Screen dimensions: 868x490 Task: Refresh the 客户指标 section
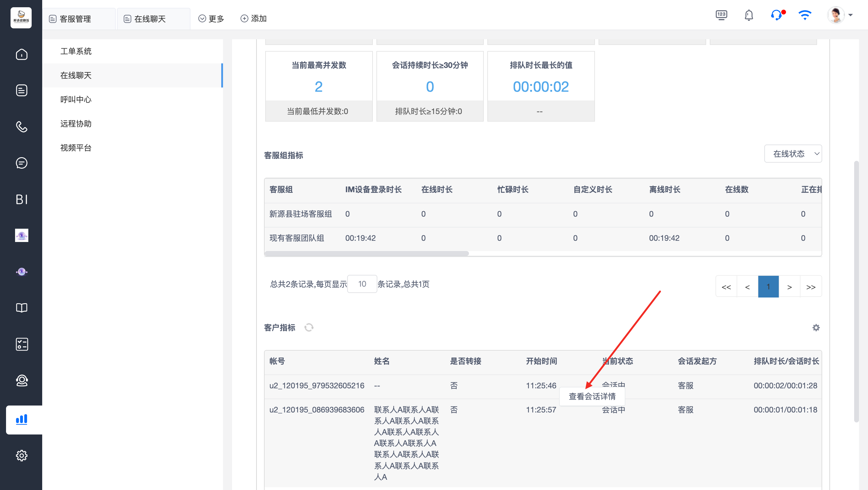[x=309, y=327]
